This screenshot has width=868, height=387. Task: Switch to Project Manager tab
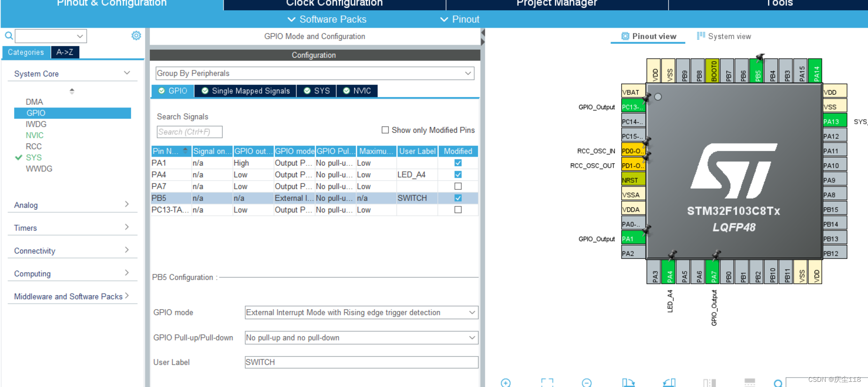coord(557,4)
